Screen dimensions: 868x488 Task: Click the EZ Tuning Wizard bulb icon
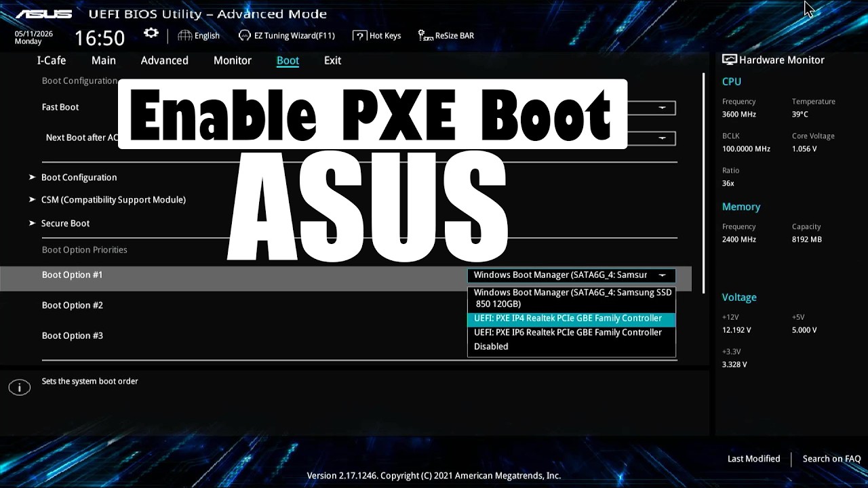point(245,35)
